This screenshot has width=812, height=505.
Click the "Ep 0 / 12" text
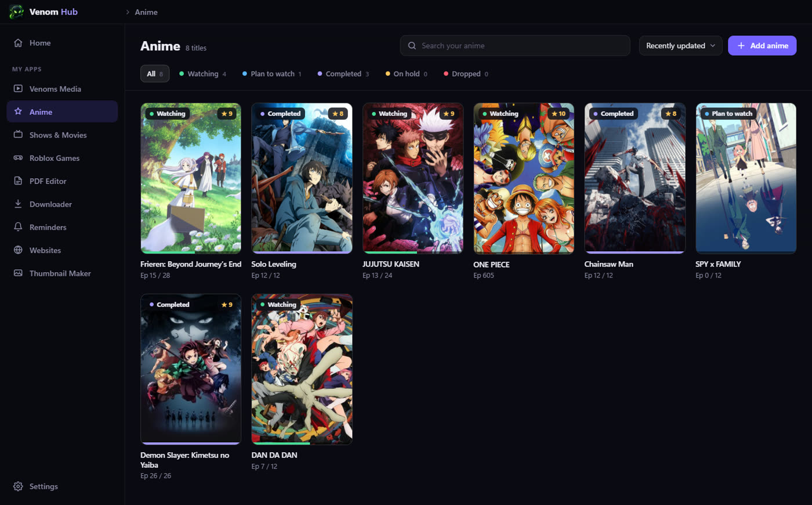click(x=708, y=276)
